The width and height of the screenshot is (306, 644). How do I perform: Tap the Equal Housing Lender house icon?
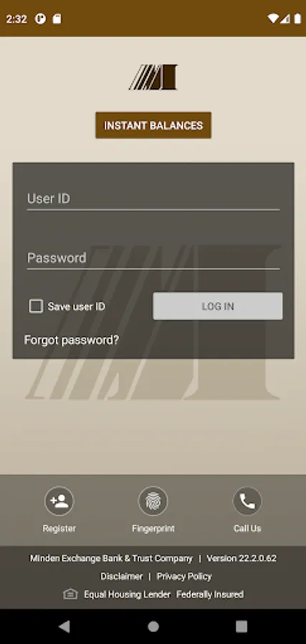(x=70, y=594)
